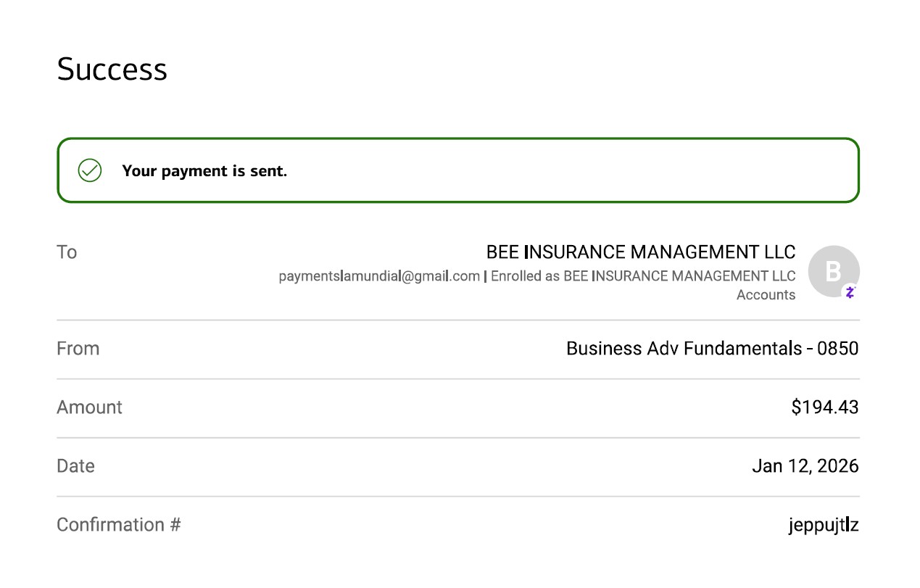Click the divider line below the Amount row
The image size is (920, 588).
[458, 438]
